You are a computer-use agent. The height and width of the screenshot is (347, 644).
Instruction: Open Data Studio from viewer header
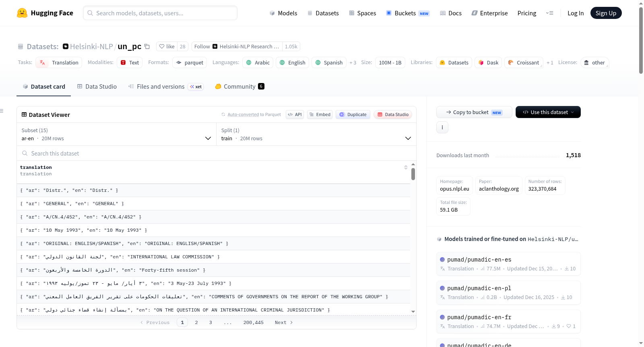[393, 114]
